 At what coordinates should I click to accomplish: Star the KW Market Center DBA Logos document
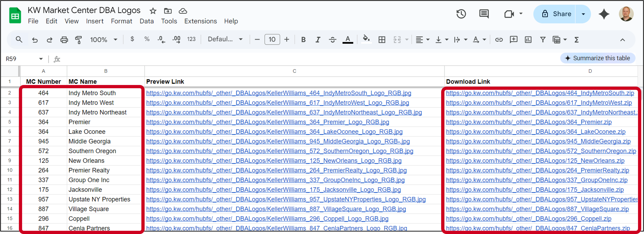coord(153,11)
